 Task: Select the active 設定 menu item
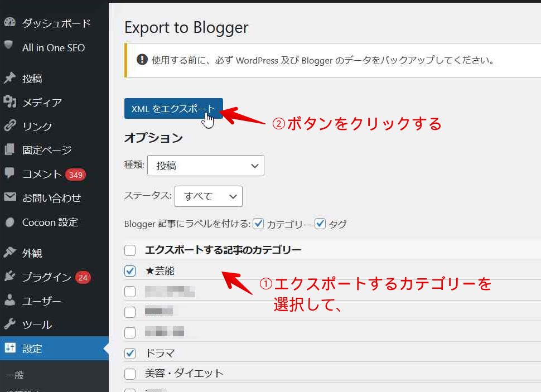pyautogui.click(x=54, y=348)
